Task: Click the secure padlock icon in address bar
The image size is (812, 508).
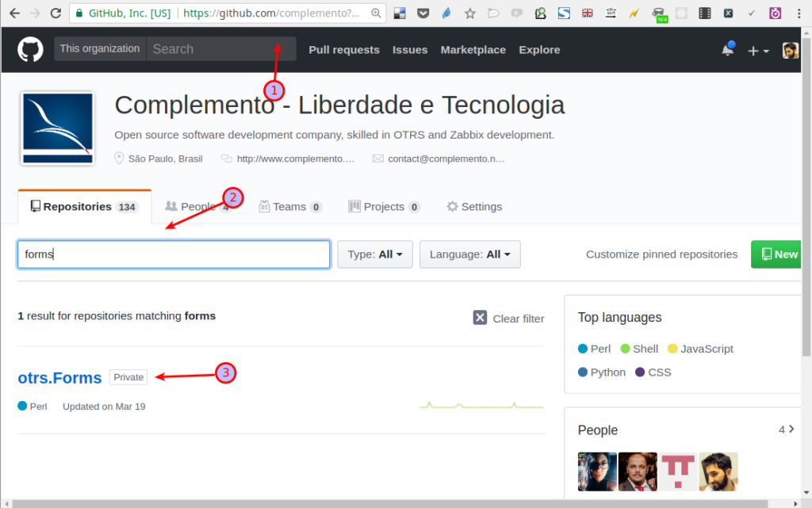Action: point(79,13)
